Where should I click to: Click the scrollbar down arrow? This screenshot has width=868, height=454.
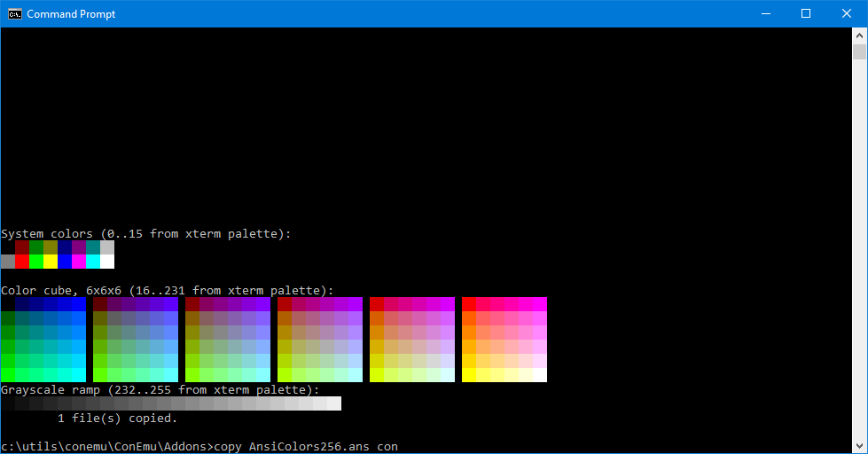pyautogui.click(x=860, y=446)
